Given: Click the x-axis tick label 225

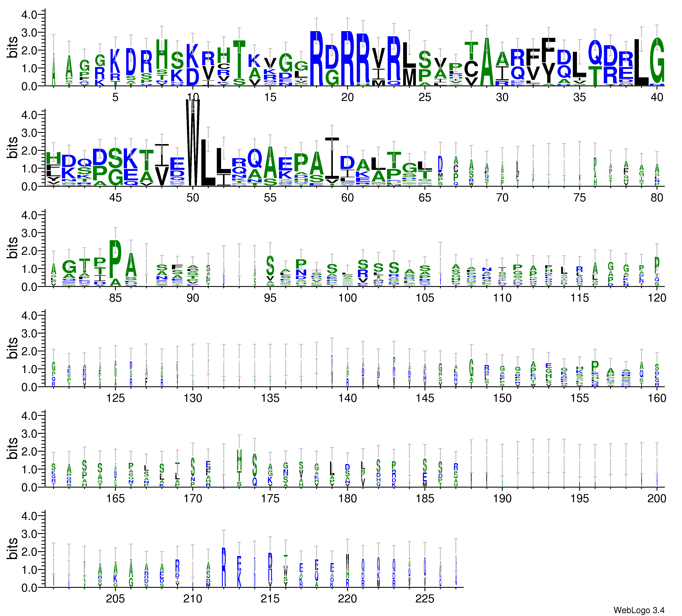Looking at the screenshot, I should [x=425, y=599].
